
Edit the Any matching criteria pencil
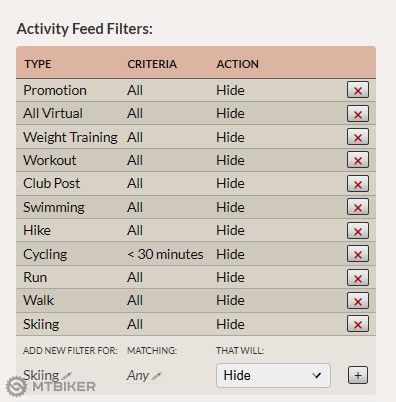[156, 376]
